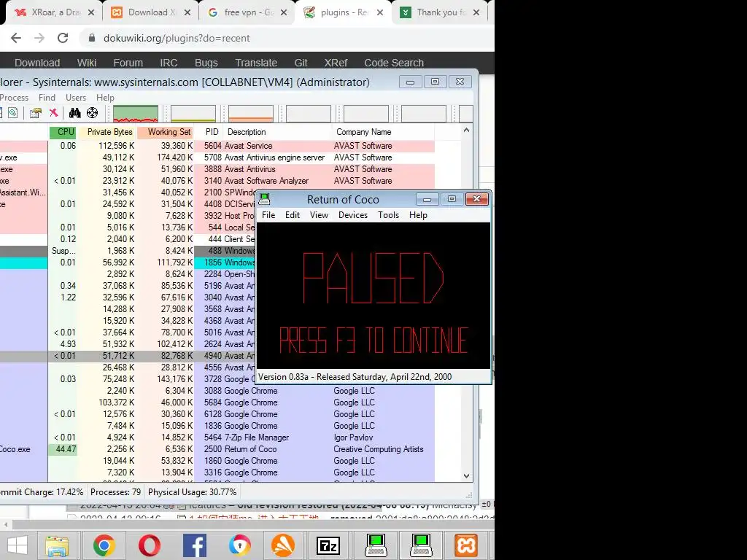Reload the dokuwiki page

click(x=63, y=38)
